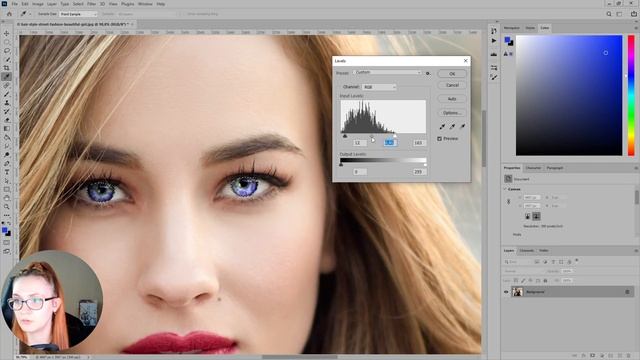Select the Eyedropper tool in left toolbar
640x360 pixels.
coord(7,76)
